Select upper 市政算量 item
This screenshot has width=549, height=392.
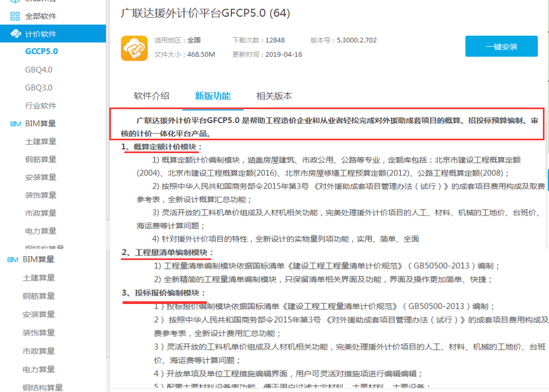(x=41, y=213)
